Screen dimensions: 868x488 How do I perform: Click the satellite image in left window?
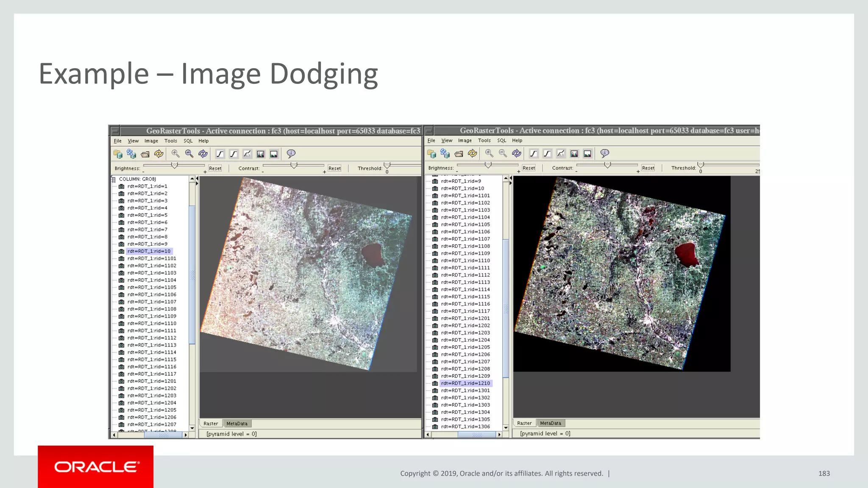[307, 273]
